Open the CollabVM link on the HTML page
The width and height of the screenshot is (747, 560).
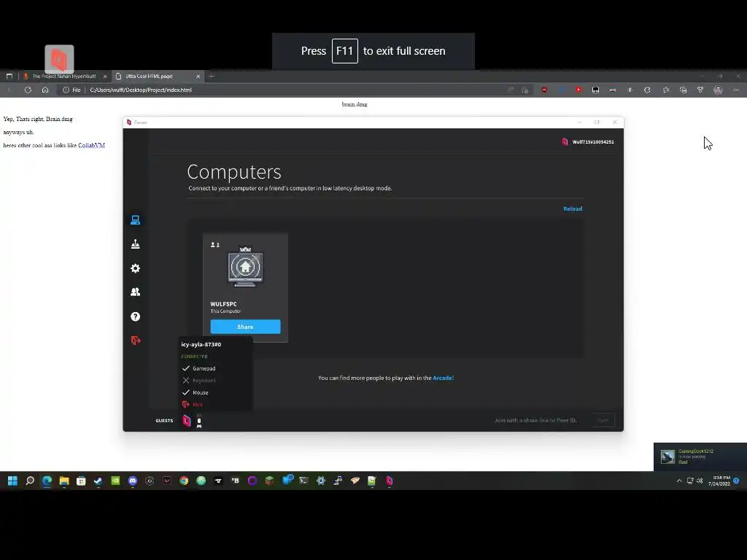coord(91,145)
